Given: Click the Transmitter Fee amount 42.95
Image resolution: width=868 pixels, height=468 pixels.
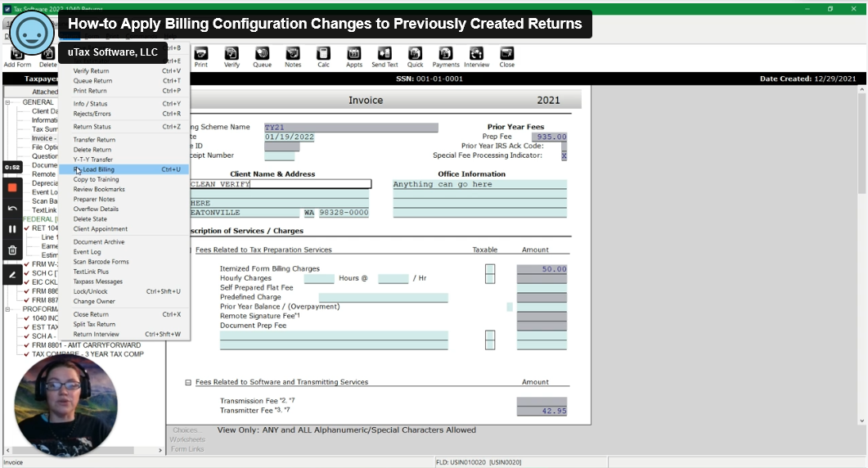Looking at the screenshot, I should coord(542,411).
